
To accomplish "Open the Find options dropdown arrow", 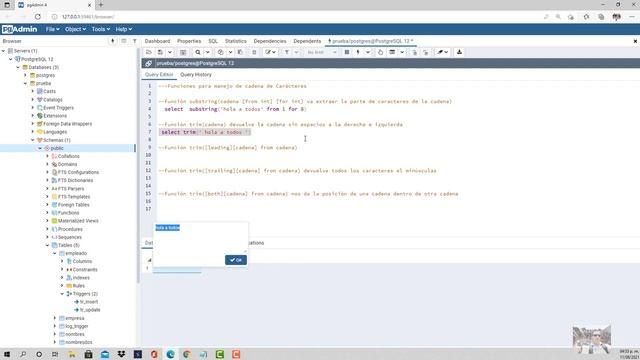I will pyautogui.click(x=208, y=52).
